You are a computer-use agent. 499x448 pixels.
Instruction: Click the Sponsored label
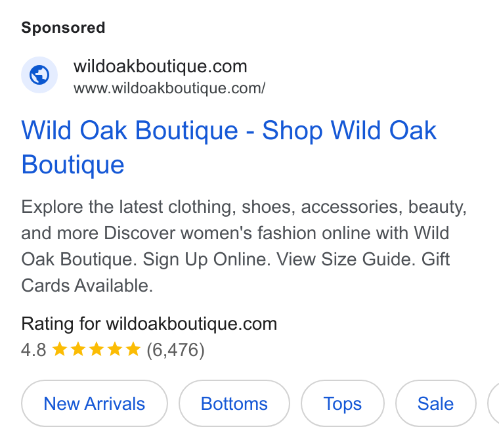63,28
